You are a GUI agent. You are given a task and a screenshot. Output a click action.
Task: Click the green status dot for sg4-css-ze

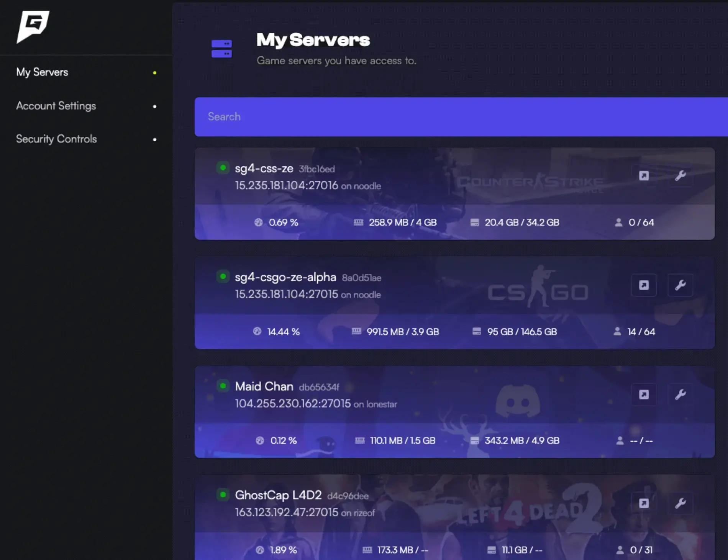click(223, 168)
